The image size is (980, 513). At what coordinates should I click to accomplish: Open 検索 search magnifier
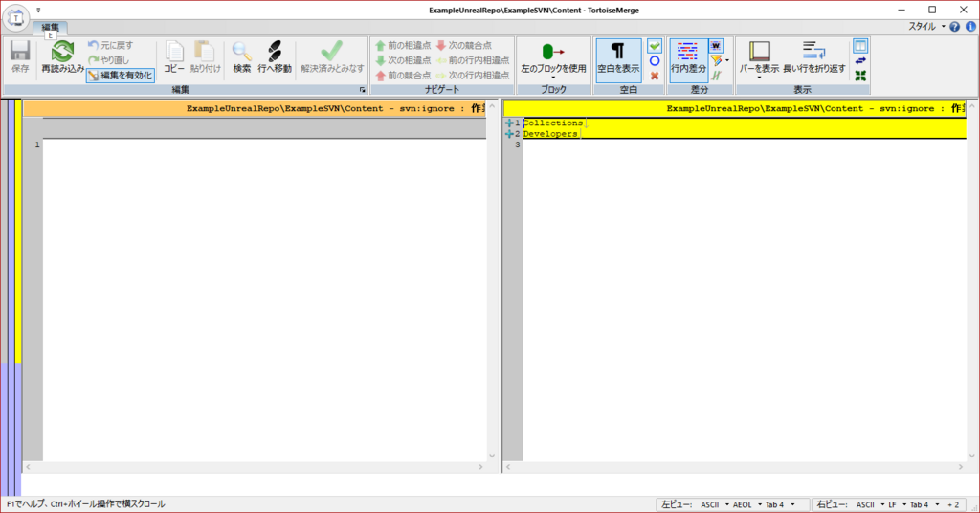point(242,57)
